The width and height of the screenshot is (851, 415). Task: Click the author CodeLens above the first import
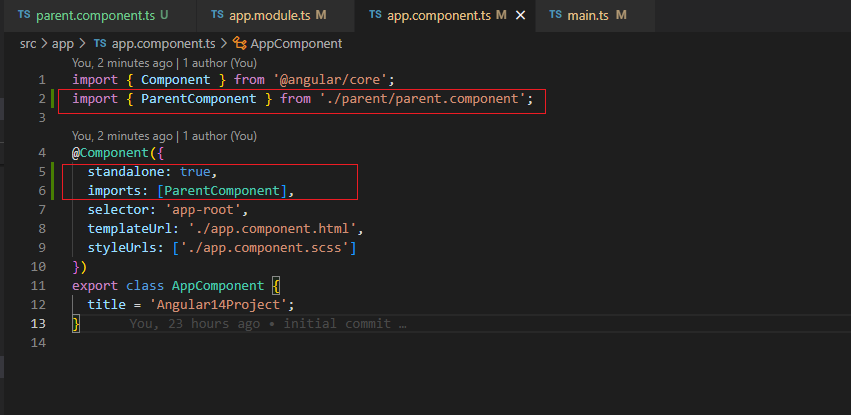(x=164, y=62)
